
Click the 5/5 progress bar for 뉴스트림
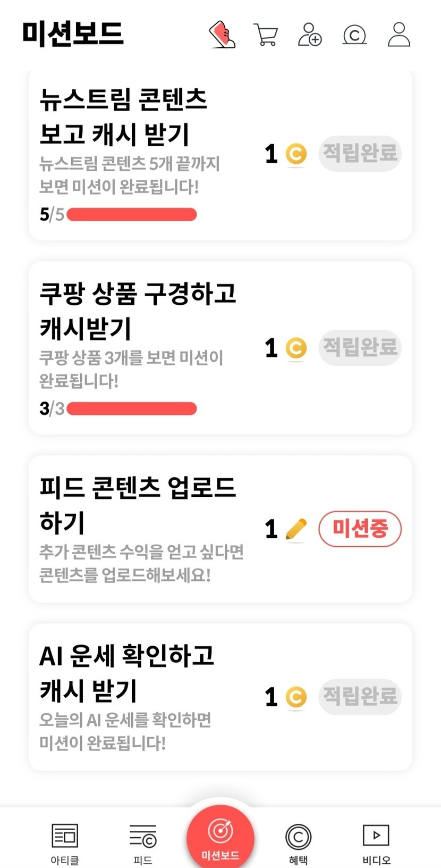tap(132, 215)
